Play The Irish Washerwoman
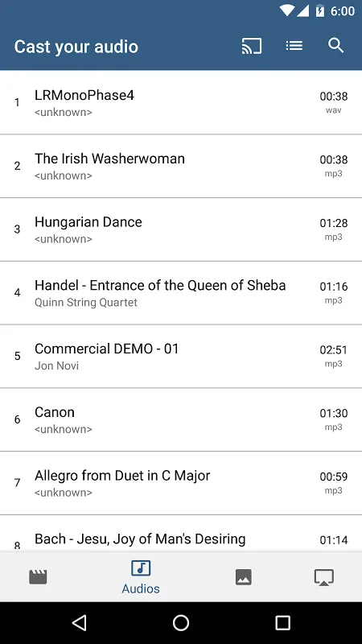Viewport: 362px width, 644px height. coord(181,166)
